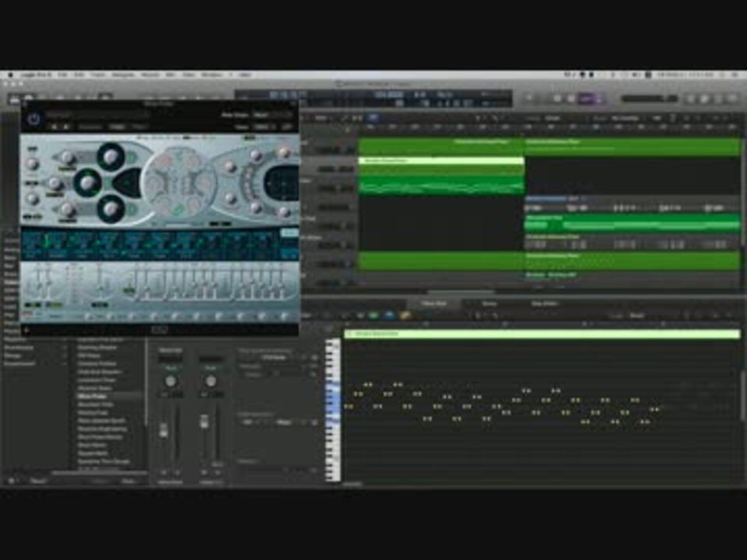Click Paste in the ES2 plug-in header
Image resolution: width=747 pixels, height=560 pixels.
point(139,127)
